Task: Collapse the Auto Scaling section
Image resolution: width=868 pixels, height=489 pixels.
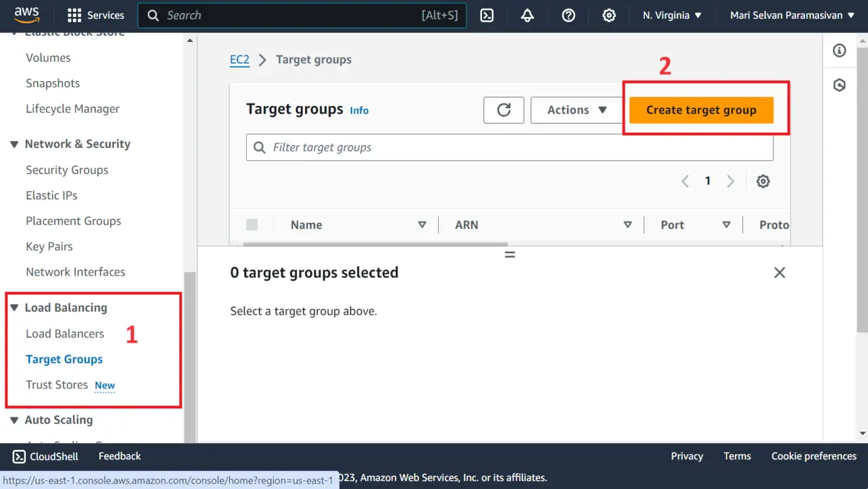Action: [14, 420]
